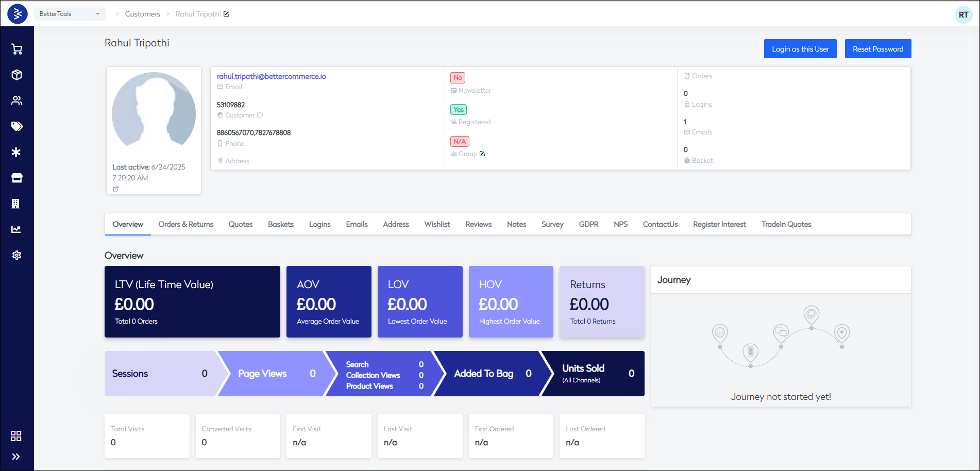
Task: Switch to the Orders & Returns tab
Action: click(185, 224)
